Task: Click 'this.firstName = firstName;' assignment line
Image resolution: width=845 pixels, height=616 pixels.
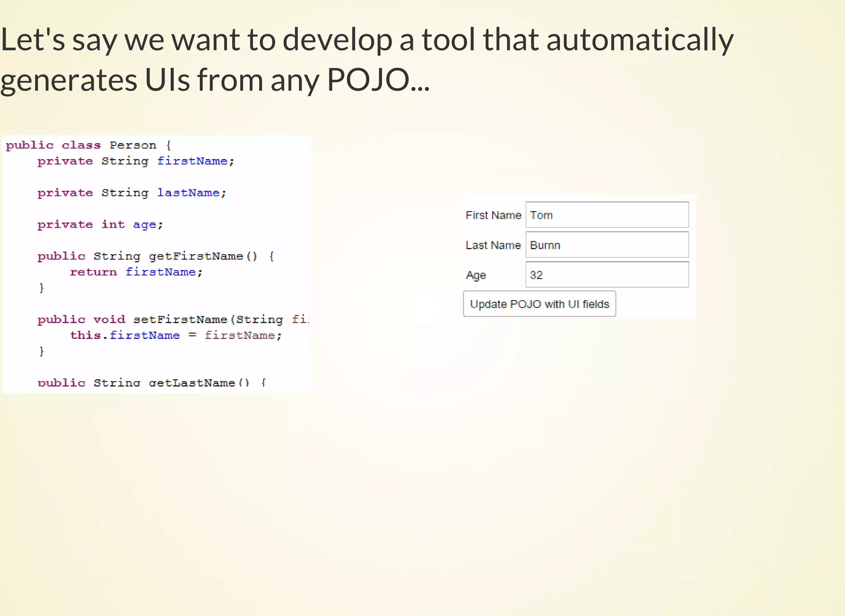Action: point(175,335)
